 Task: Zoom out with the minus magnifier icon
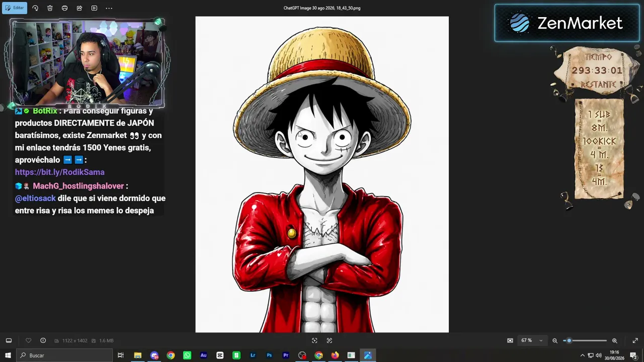[555, 340]
